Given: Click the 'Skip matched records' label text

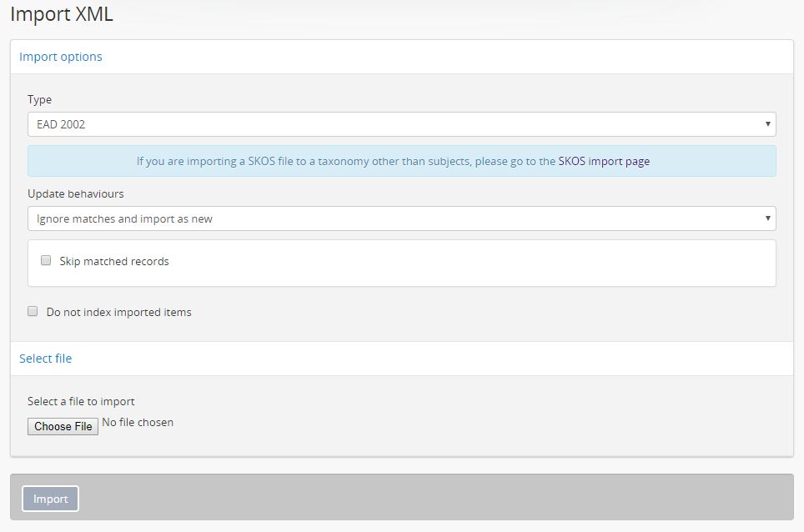Looking at the screenshot, I should coord(114,261).
